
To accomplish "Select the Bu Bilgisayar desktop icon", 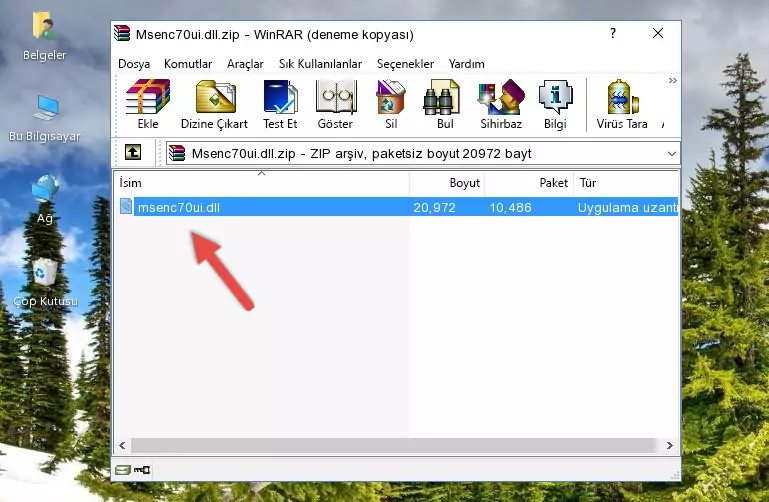I will [x=44, y=118].
